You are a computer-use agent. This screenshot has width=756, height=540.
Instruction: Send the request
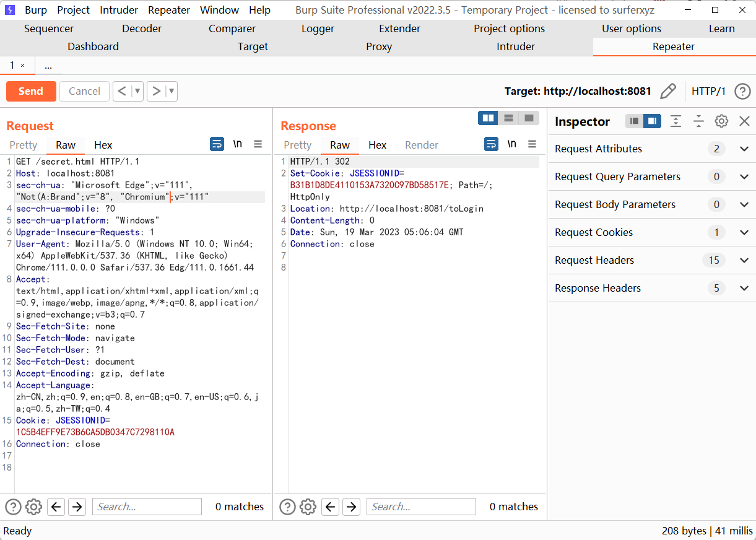(x=31, y=91)
